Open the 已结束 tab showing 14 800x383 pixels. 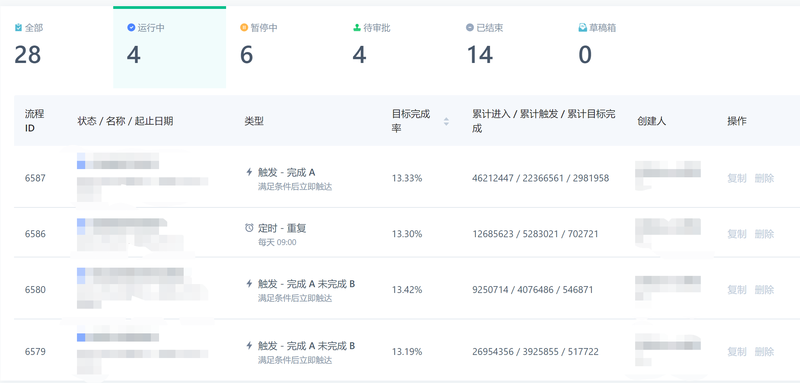click(x=508, y=47)
